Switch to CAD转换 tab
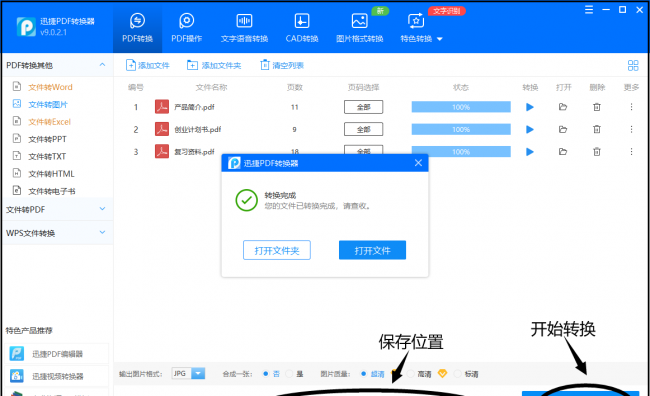The height and width of the screenshot is (396, 650). 302,28
